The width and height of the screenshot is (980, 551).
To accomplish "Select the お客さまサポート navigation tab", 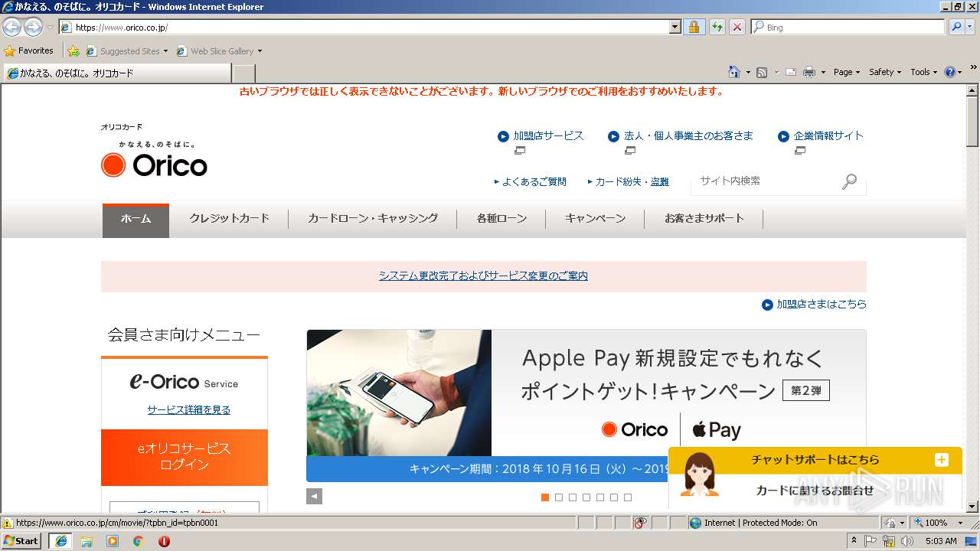I will pyautogui.click(x=704, y=219).
